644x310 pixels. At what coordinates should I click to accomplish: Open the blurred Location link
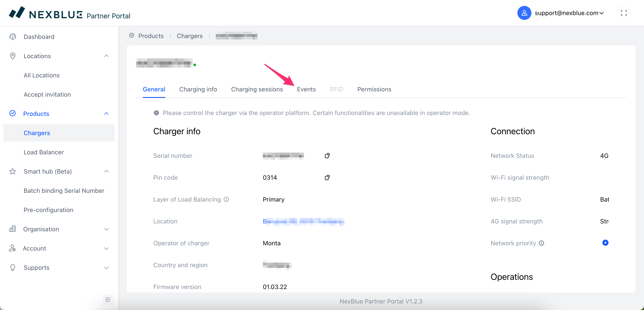coord(303,221)
